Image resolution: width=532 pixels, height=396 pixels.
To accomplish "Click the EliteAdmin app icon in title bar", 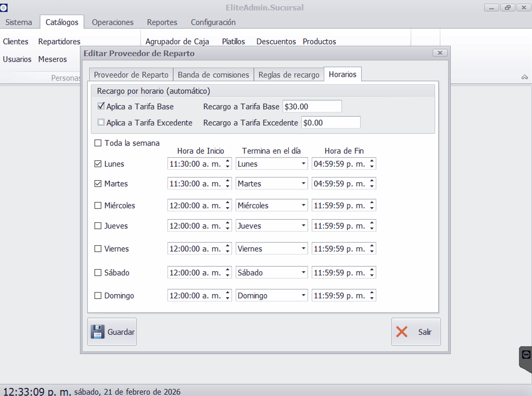I will click(4, 8).
